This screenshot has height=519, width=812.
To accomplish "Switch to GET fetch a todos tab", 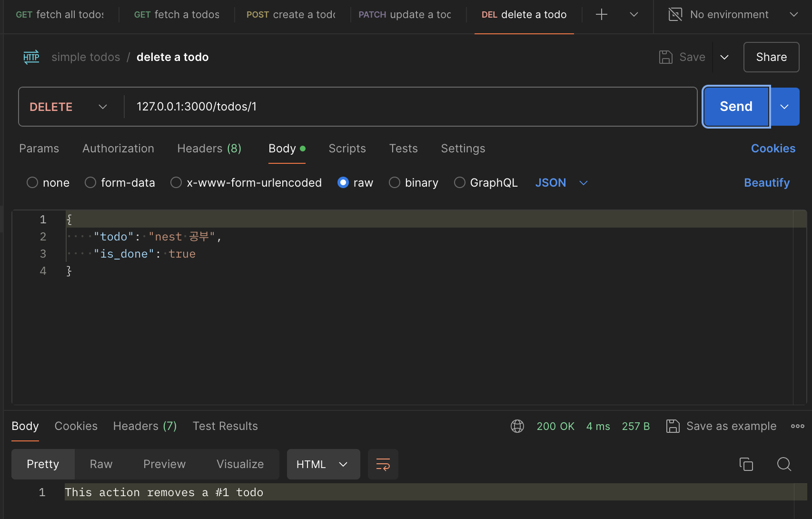I will [x=177, y=14].
